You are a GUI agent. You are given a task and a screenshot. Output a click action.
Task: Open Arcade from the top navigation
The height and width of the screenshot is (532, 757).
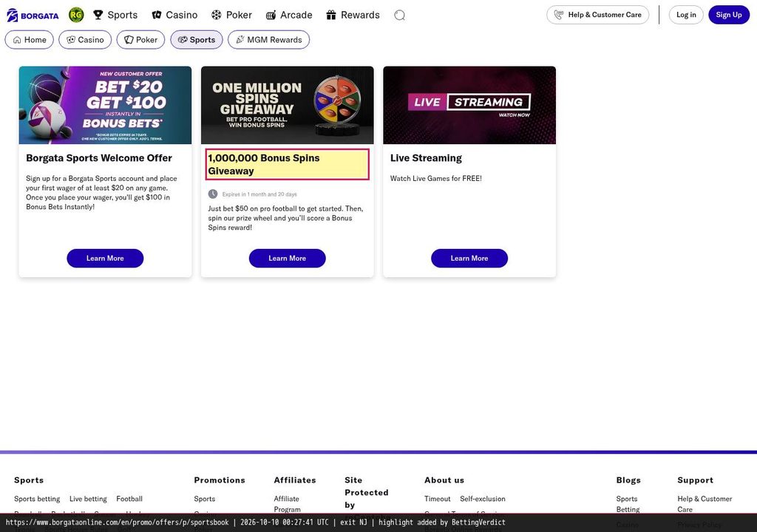pyautogui.click(x=289, y=15)
